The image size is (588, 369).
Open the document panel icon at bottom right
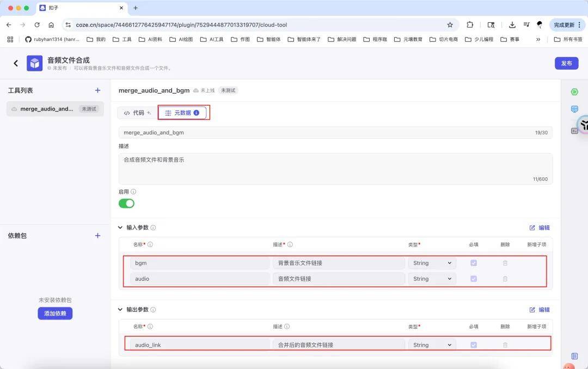(574, 356)
